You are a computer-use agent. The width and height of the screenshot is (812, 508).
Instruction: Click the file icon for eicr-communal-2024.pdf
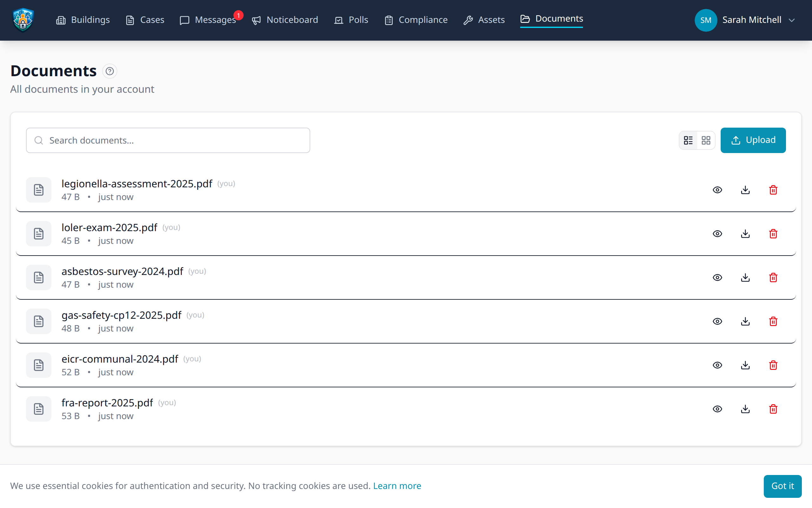tap(39, 365)
